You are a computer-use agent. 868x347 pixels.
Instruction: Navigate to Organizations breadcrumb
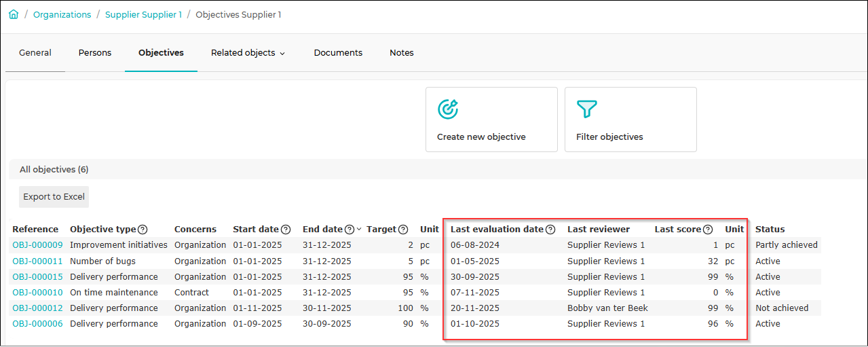(x=62, y=14)
